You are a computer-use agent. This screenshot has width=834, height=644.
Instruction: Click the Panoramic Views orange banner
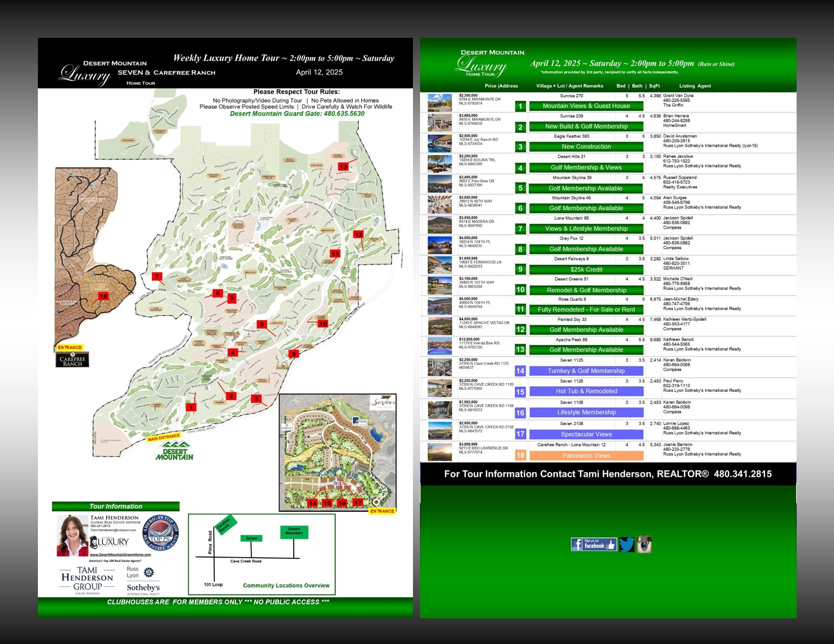tap(586, 456)
